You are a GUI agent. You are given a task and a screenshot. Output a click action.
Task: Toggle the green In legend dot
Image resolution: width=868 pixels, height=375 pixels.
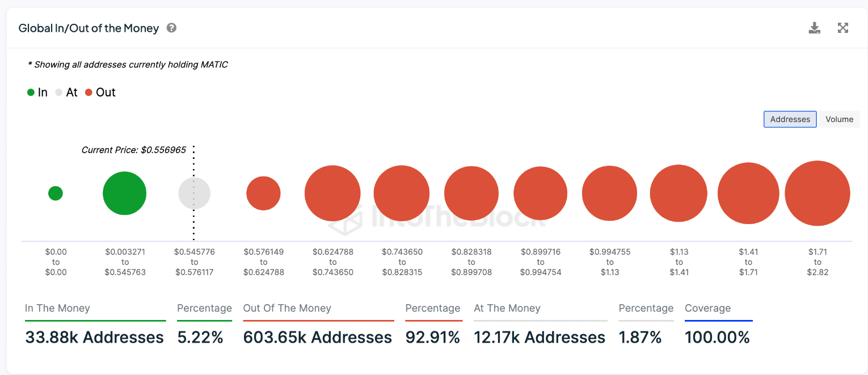31,92
